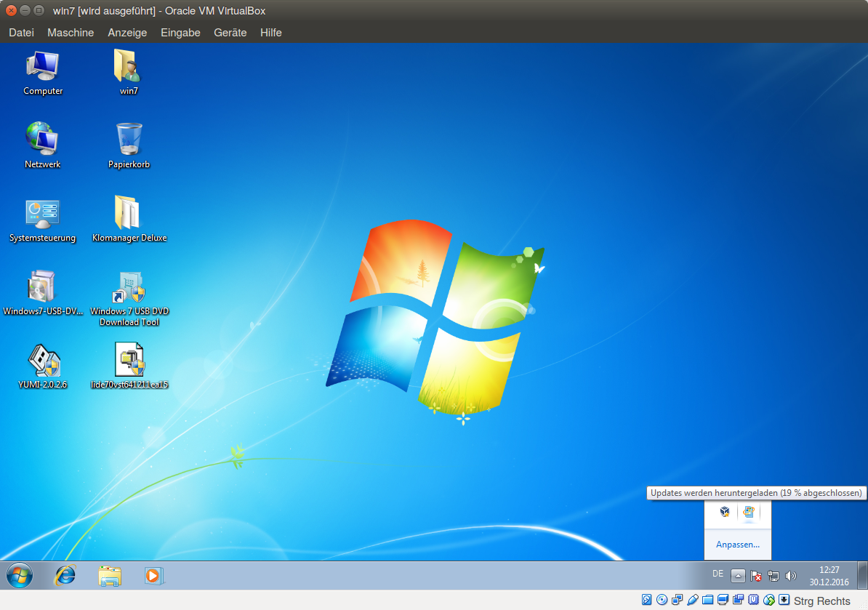
Task: Click the VirtualBox hard disk activity icon
Action: 647,600
